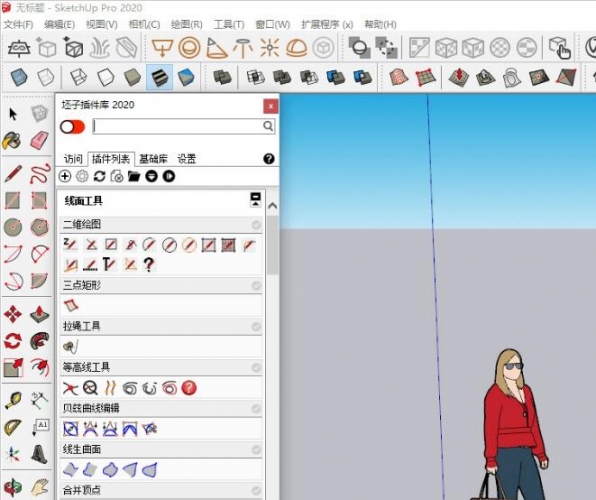Switch to the 基础库 tab
The width and height of the screenshot is (596, 500).
[153, 159]
